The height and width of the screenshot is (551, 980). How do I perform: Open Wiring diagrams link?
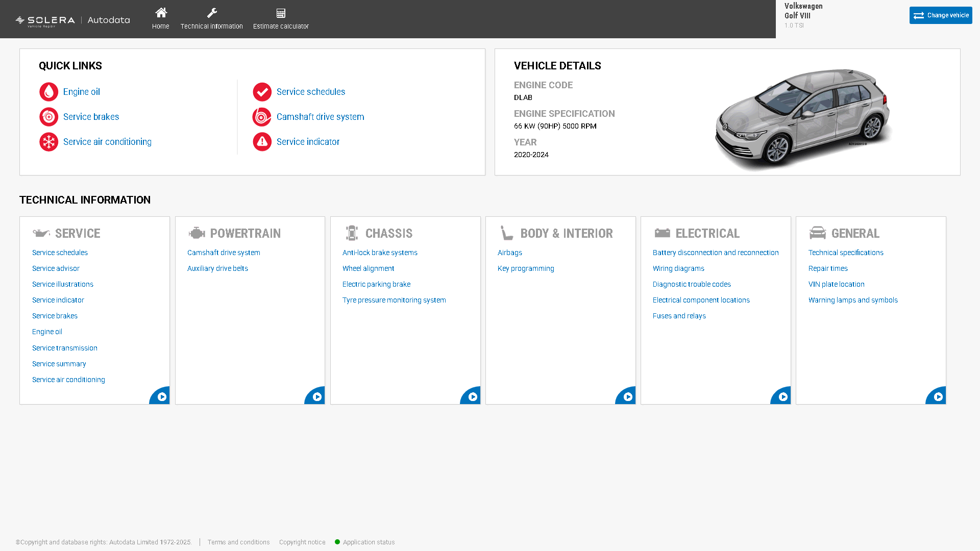coord(679,268)
